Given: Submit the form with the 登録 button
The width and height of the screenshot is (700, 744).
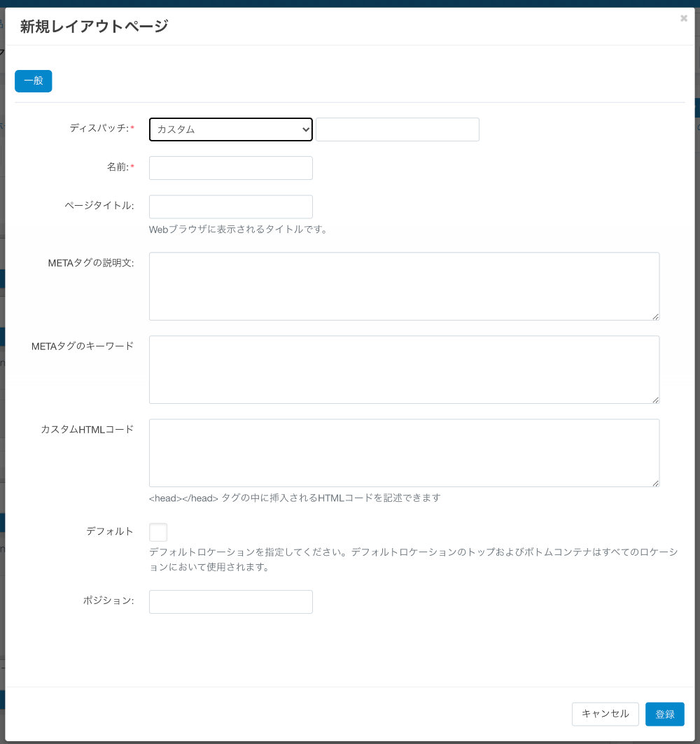Looking at the screenshot, I should (x=664, y=714).
